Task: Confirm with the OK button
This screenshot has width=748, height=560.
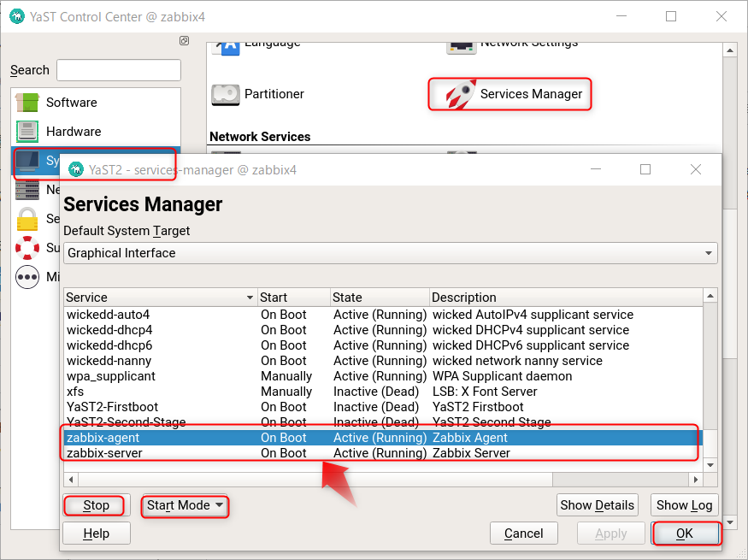Action: [685, 533]
